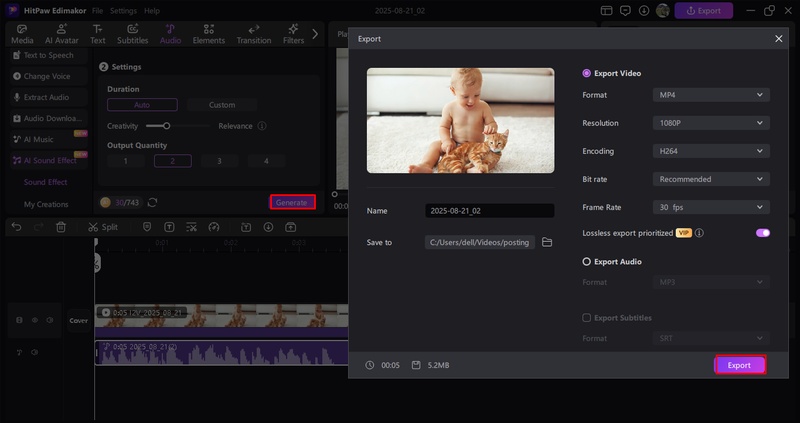The image size is (800, 423).
Task: Delete the selected clip with trash icon
Action: (x=61, y=227)
